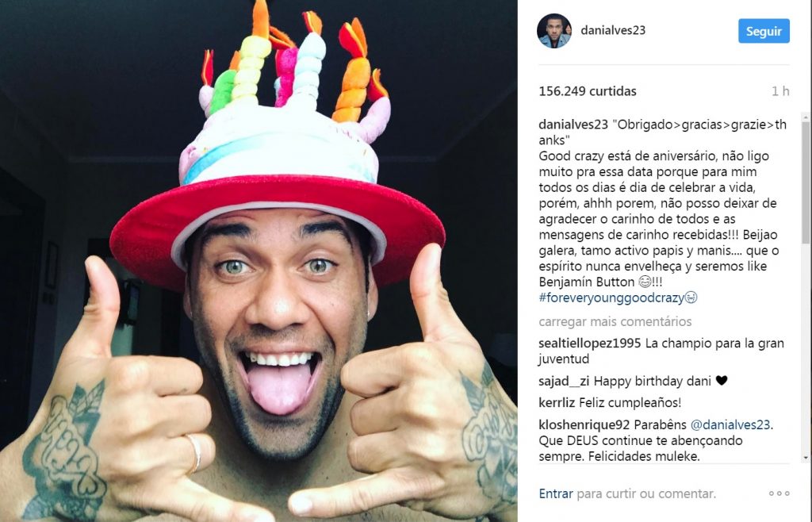
Task: Click the "para curtir ou comentar" comment field
Action: [646, 493]
